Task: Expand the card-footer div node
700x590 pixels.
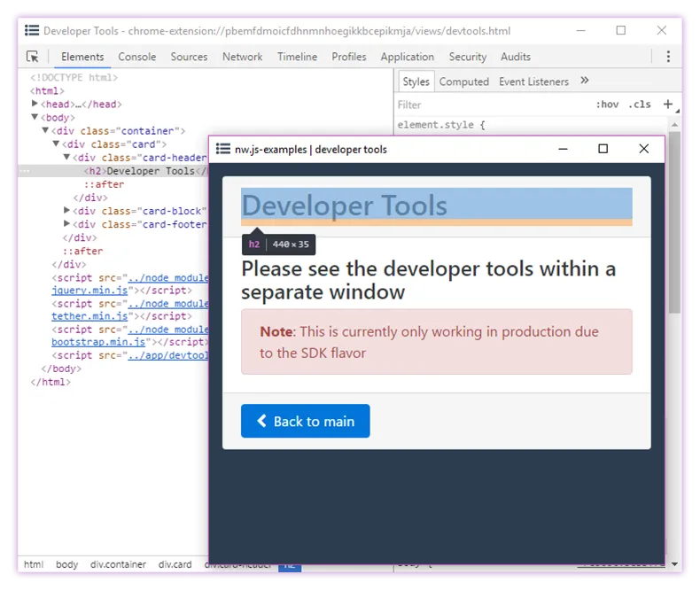Action: [67, 224]
